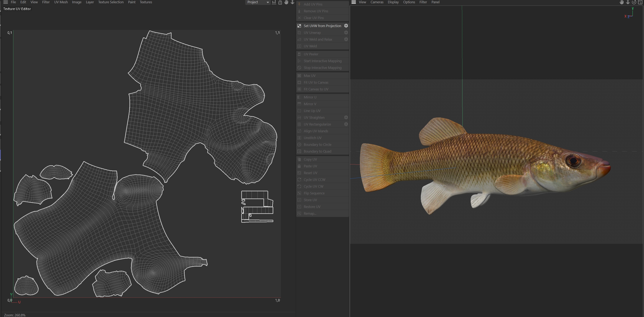
Task: Toggle the 3D viewport layout switch icon
Action: (x=640, y=2)
